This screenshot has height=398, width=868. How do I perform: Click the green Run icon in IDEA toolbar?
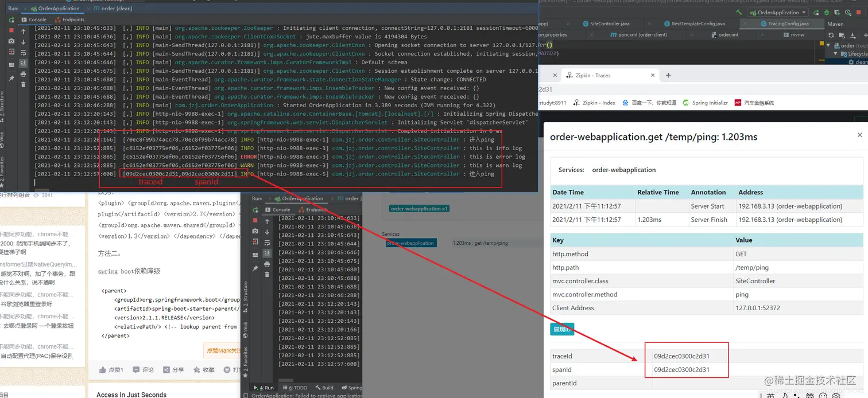816,13
